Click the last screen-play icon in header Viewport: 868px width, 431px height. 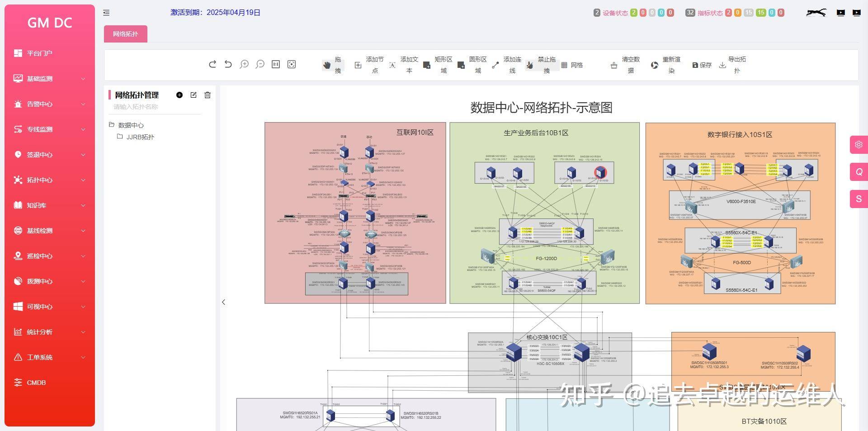click(x=857, y=13)
